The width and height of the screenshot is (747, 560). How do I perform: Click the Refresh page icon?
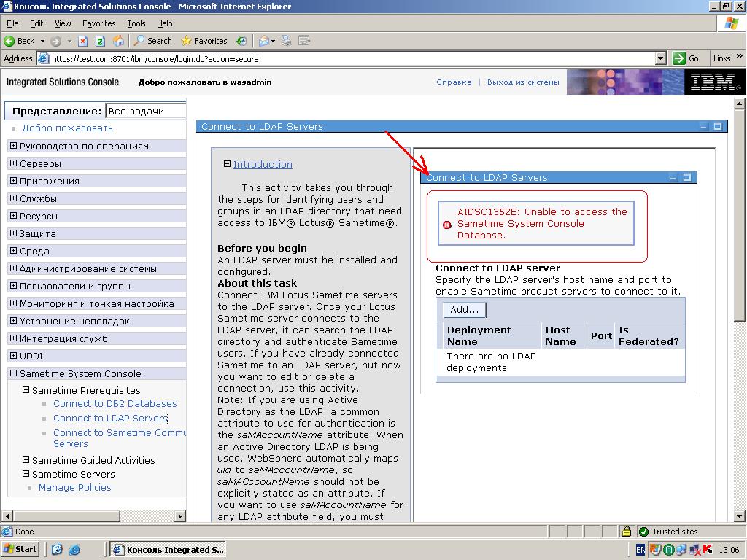100,41
